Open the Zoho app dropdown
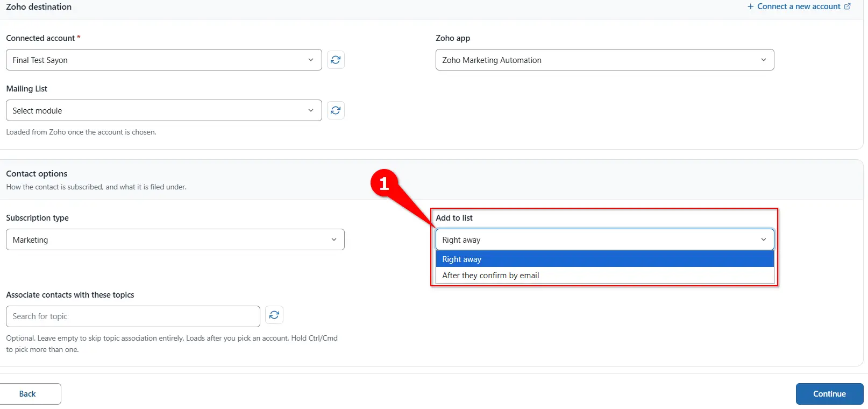 [x=604, y=60]
